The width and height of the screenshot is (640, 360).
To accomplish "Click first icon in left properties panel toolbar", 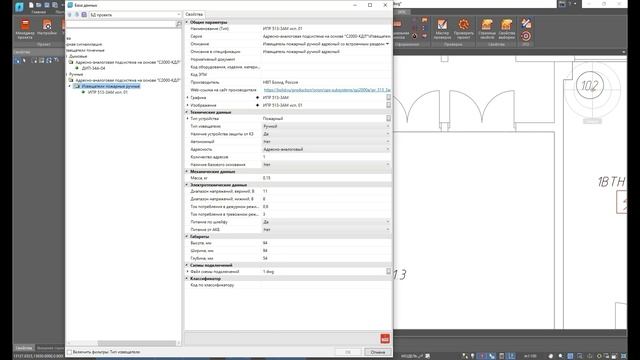I will 17,60.
